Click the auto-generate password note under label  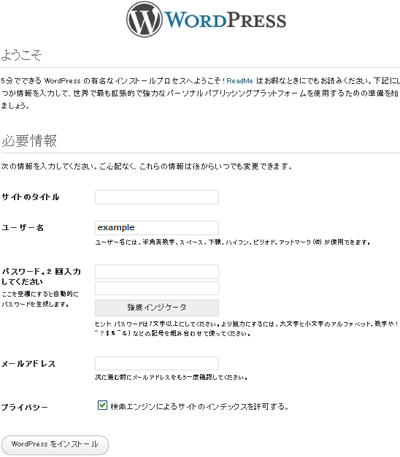40,299
